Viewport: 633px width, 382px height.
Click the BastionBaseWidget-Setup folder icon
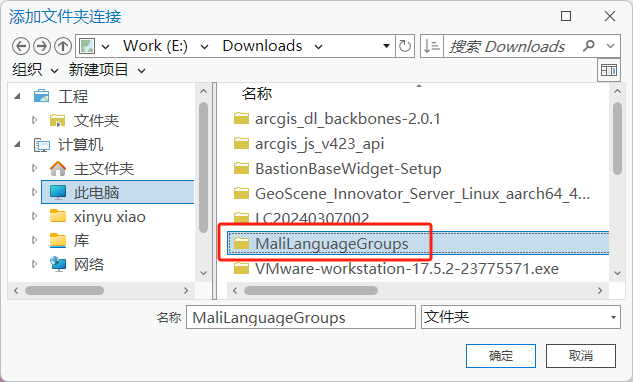point(241,168)
